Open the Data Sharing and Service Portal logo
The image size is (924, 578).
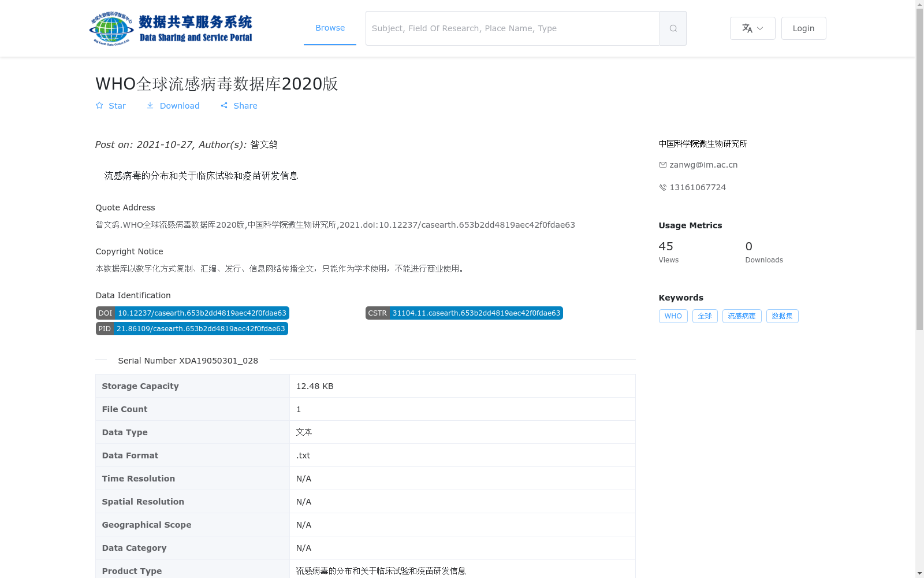tap(171, 28)
